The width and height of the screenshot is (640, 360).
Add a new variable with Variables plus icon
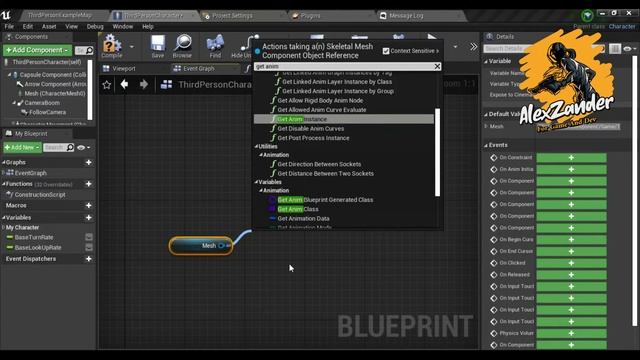point(89,218)
